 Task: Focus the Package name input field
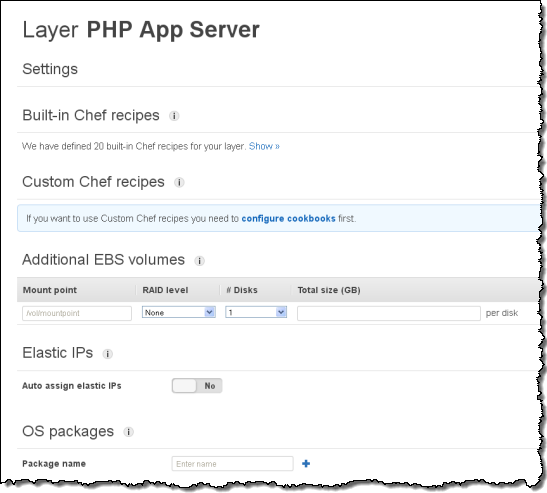pyautogui.click(x=232, y=464)
